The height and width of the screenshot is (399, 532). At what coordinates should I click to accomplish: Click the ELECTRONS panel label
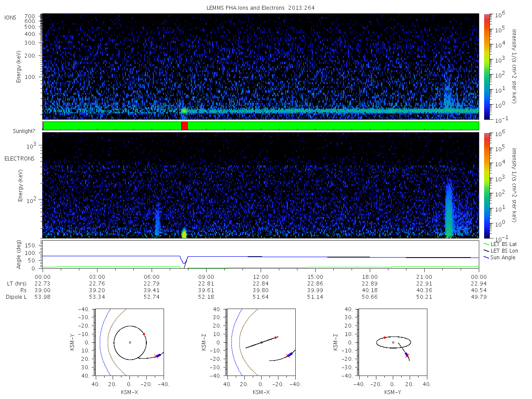(x=20, y=158)
